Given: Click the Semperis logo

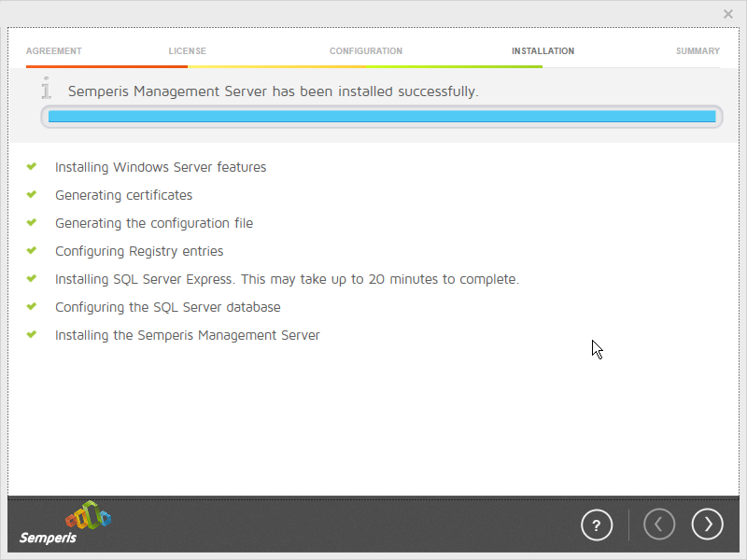Looking at the screenshot, I should 65,524.
